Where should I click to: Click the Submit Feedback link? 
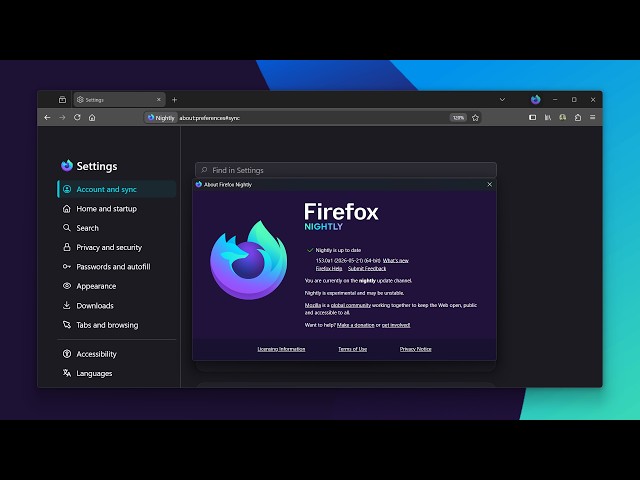tap(367, 269)
